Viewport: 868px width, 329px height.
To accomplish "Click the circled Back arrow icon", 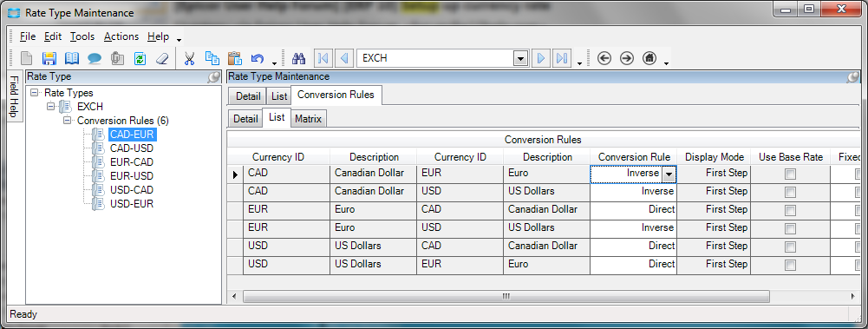I will point(604,58).
